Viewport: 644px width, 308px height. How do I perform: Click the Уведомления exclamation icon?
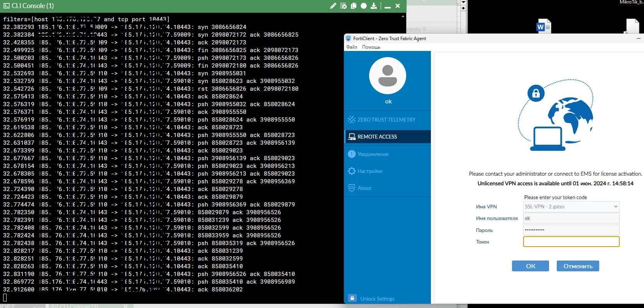352,154
